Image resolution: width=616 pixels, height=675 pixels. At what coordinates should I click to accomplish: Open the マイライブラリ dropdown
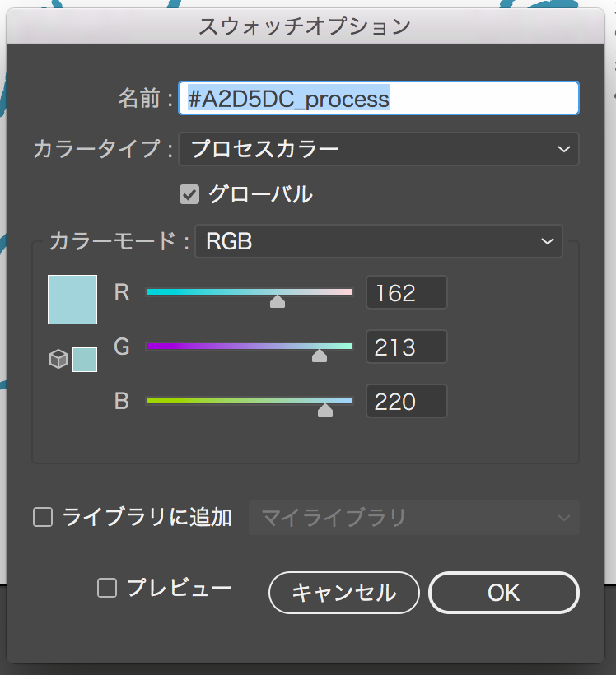pos(414,518)
